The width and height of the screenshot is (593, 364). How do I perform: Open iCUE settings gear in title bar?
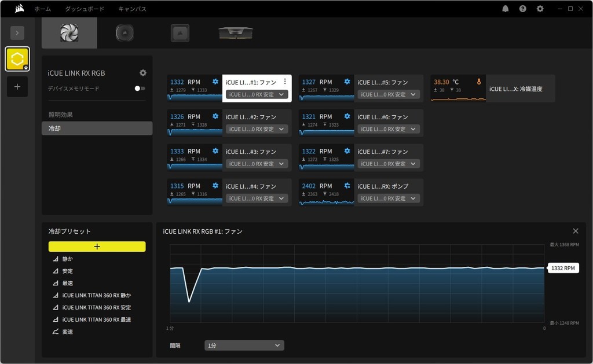(540, 9)
